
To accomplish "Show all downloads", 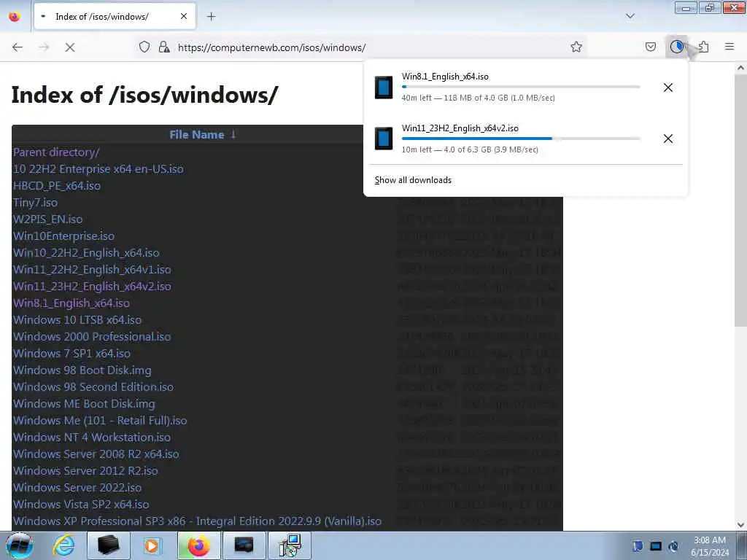I will pos(413,180).
